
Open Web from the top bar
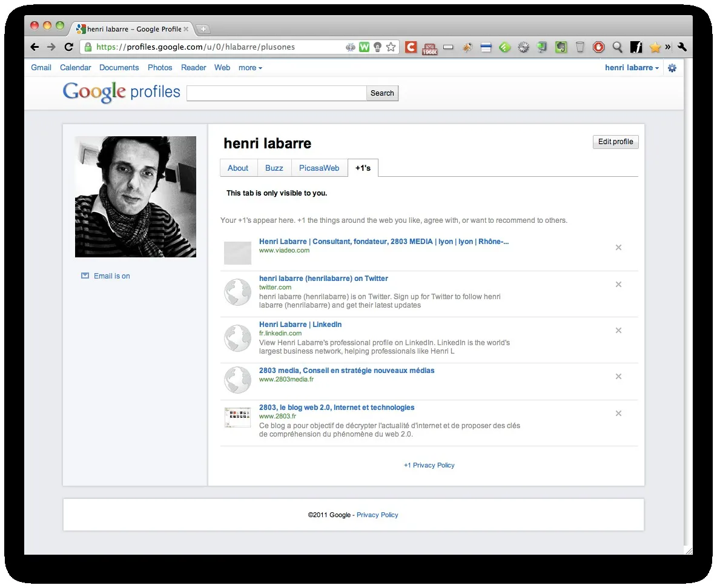(x=222, y=68)
